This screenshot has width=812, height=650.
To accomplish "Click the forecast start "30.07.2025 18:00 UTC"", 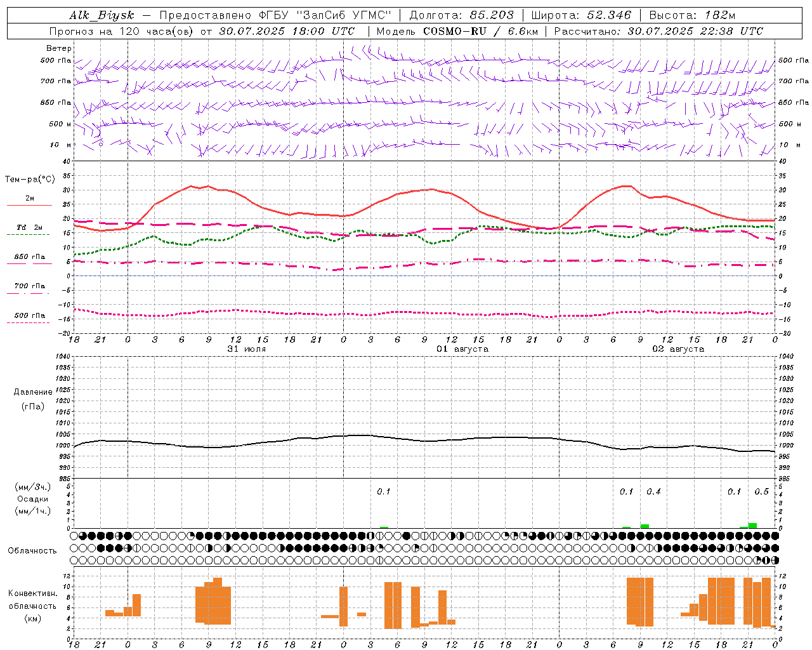I will (x=287, y=31).
